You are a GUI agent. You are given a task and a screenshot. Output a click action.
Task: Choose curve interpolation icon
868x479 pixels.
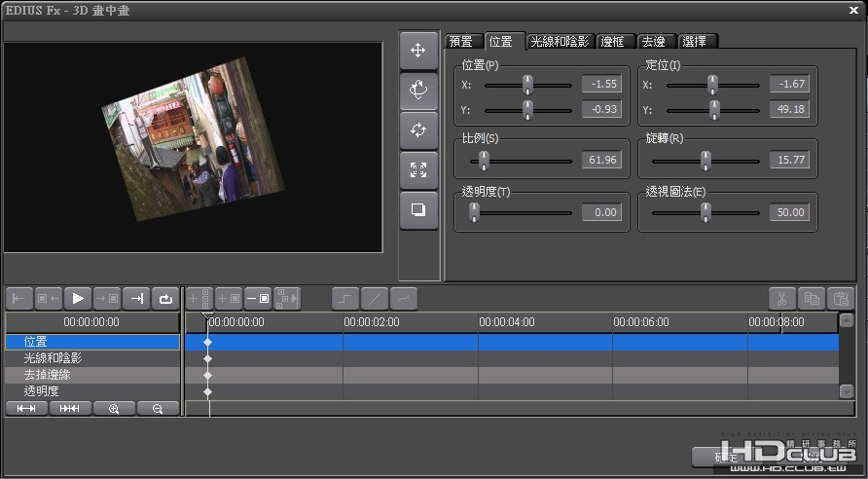[x=404, y=299]
